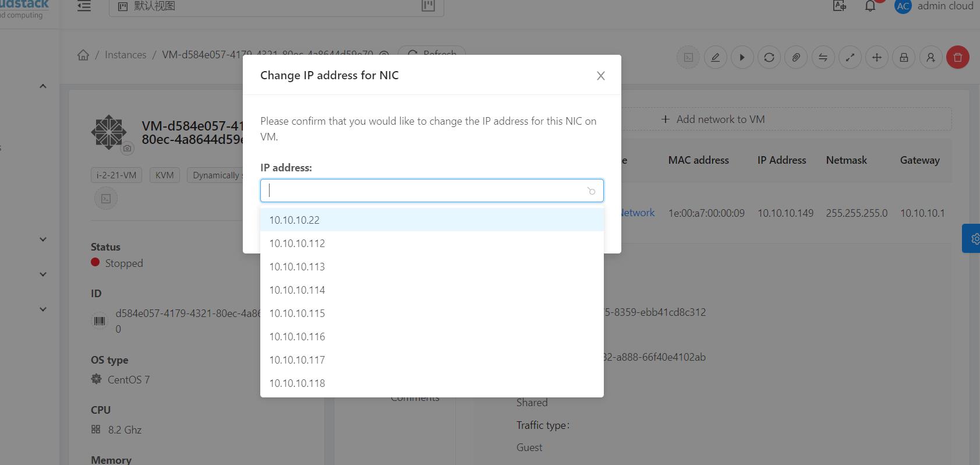
Task: Click the red destroy instance icon
Action: coord(958,57)
